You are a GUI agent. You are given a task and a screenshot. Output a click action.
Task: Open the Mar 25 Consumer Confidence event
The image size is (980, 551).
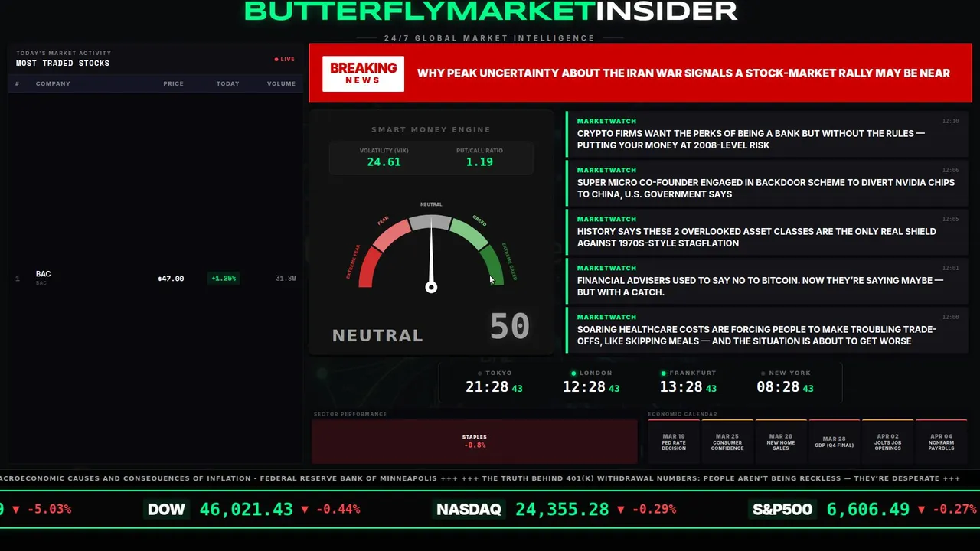(727, 442)
